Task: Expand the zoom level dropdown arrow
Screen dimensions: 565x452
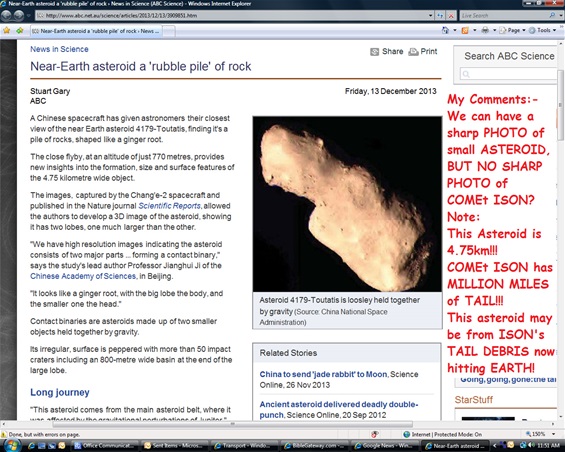Action: click(x=553, y=434)
